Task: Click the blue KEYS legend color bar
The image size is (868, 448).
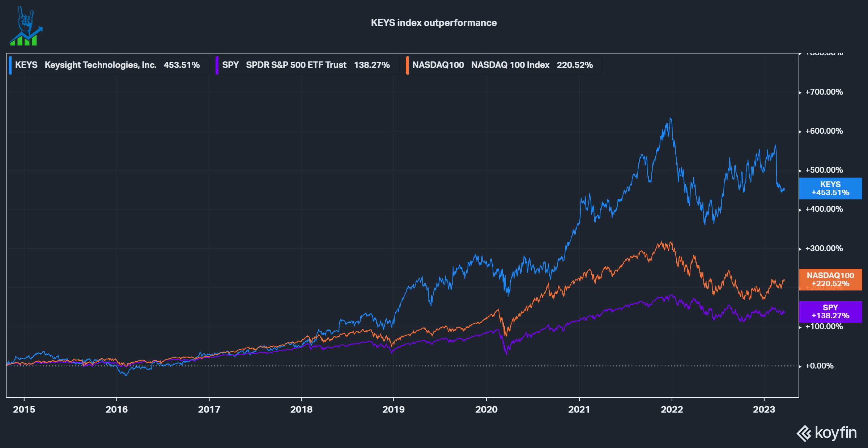Action: (x=10, y=65)
